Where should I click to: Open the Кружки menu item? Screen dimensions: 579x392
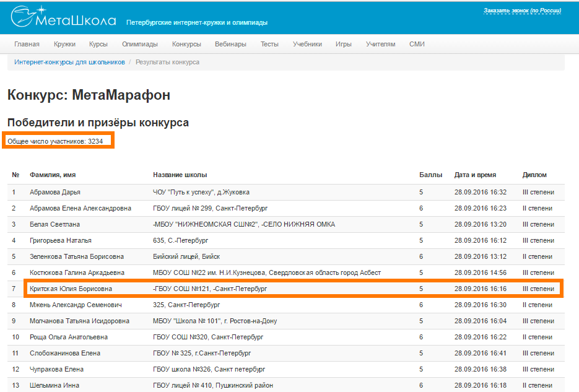(x=64, y=44)
